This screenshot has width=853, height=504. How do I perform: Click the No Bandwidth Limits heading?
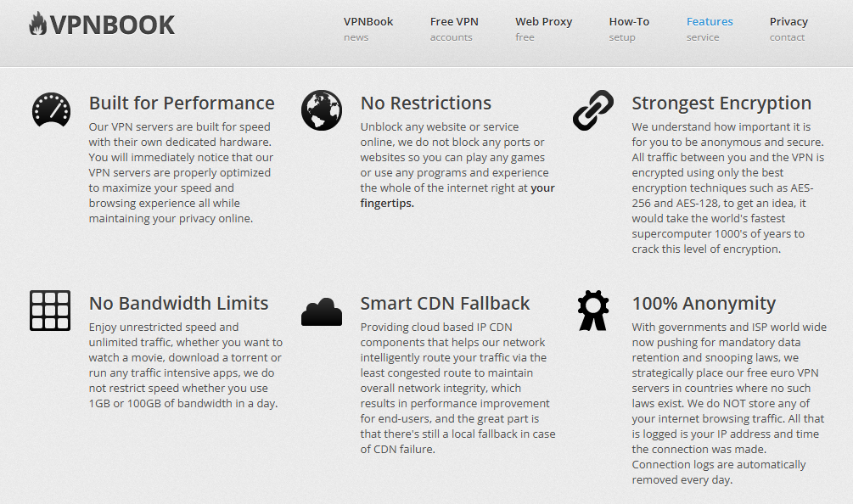pos(178,304)
